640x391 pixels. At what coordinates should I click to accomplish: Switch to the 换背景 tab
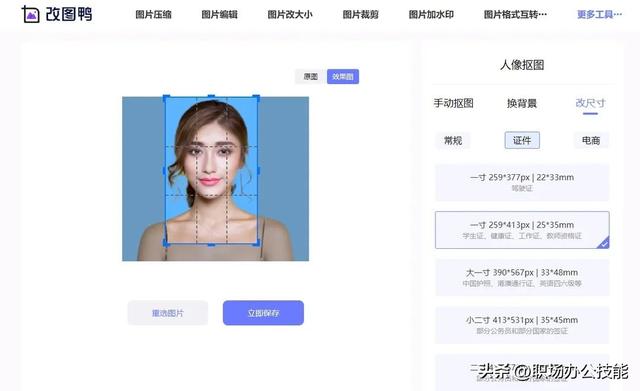tap(522, 103)
